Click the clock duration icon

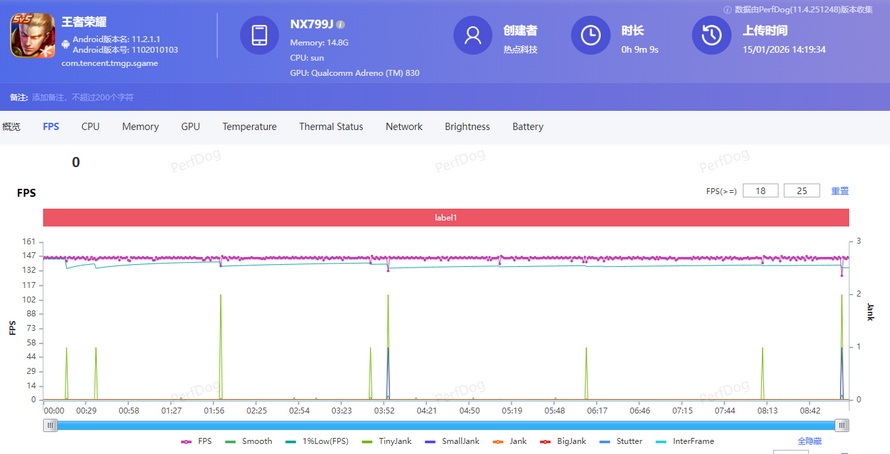click(590, 35)
